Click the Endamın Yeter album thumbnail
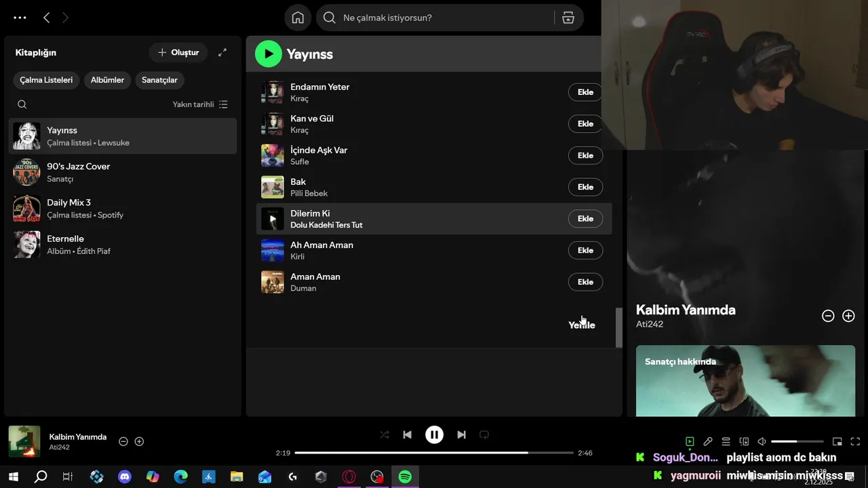Viewport: 868px width, 488px height. (x=273, y=92)
